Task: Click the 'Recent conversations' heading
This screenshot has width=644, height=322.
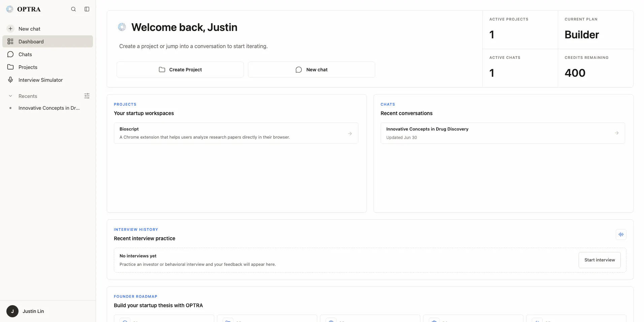Action: [x=407, y=113]
